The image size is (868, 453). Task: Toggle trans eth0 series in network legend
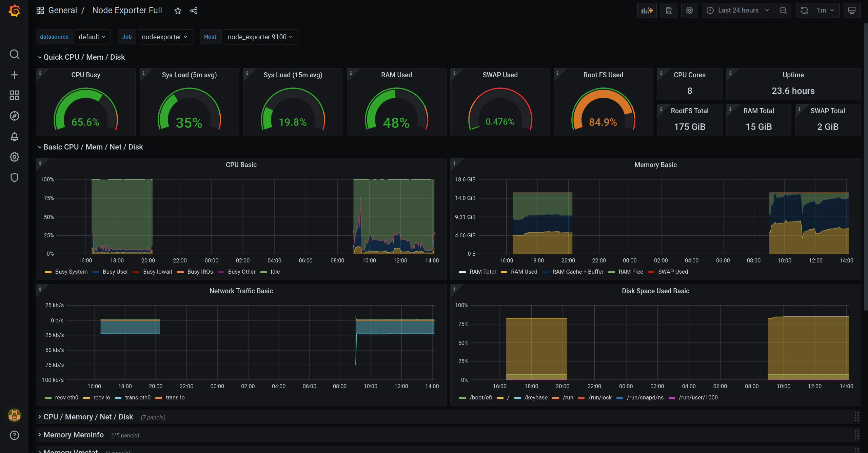click(137, 398)
